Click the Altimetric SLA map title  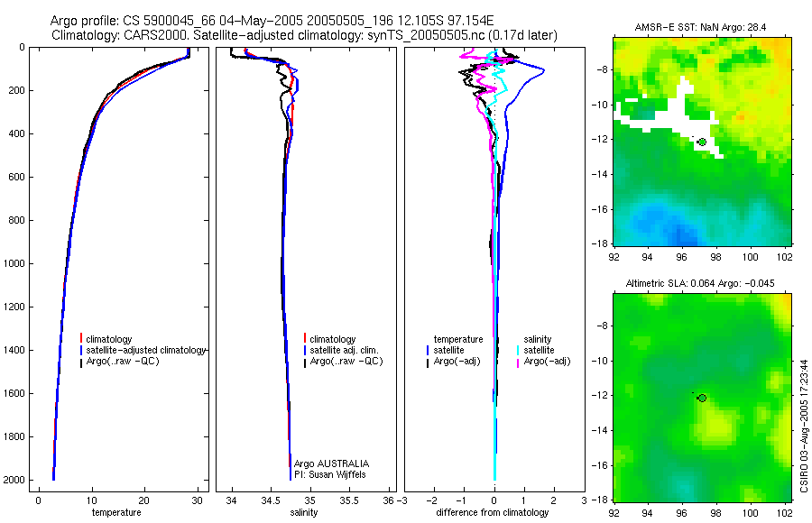pos(700,283)
